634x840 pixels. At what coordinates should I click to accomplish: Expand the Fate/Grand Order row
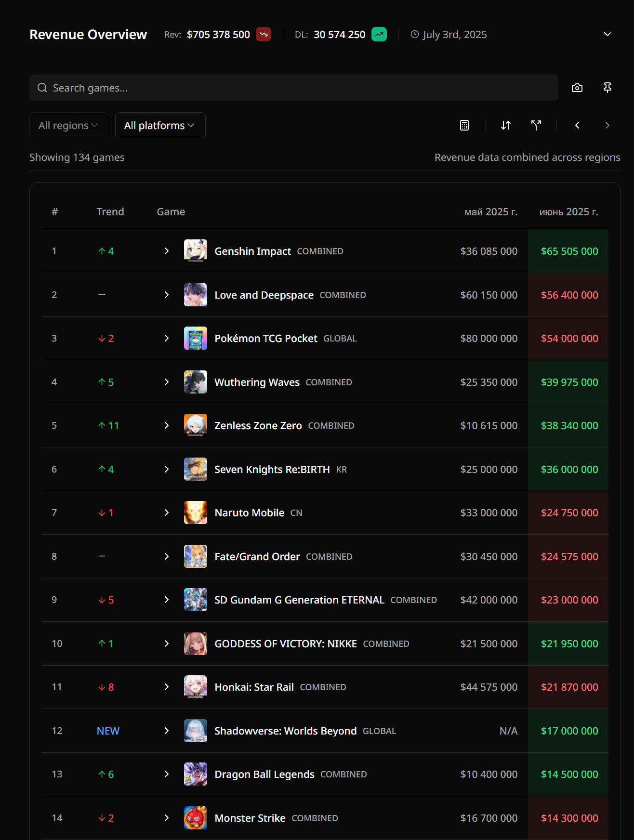click(167, 556)
